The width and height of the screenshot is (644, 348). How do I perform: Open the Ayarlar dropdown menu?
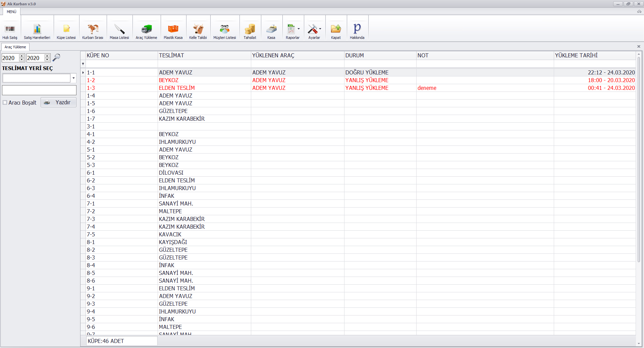tap(320, 29)
